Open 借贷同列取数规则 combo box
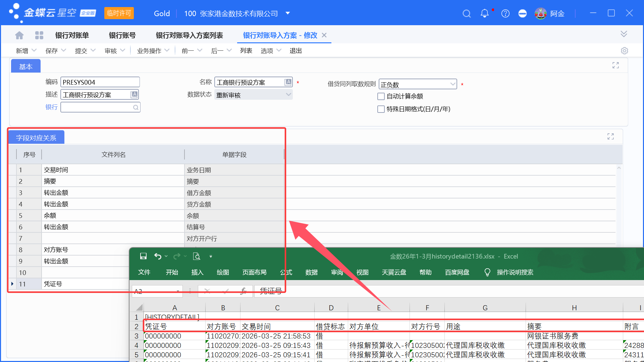Screen dimensions: 644x362 418,84
